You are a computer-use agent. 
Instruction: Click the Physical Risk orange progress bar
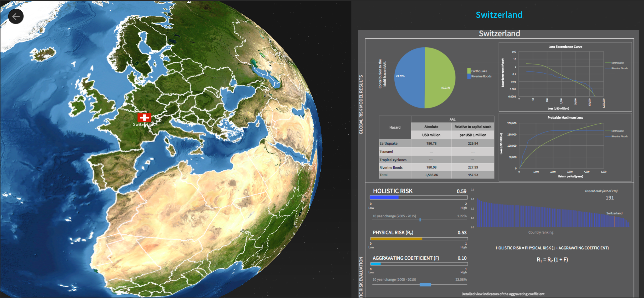[x=396, y=239]
